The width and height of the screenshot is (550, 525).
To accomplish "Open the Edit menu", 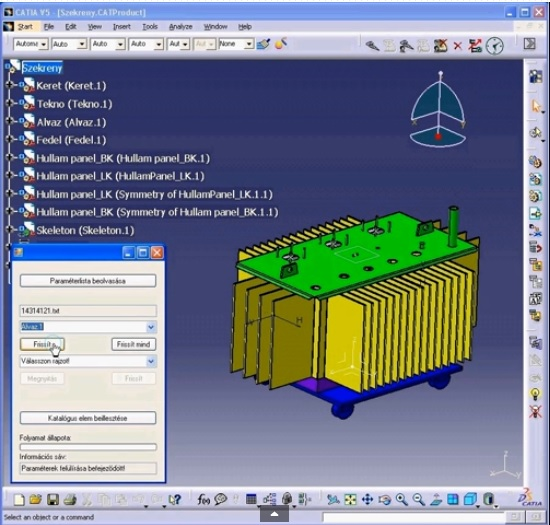I will [x=71, y=27].
